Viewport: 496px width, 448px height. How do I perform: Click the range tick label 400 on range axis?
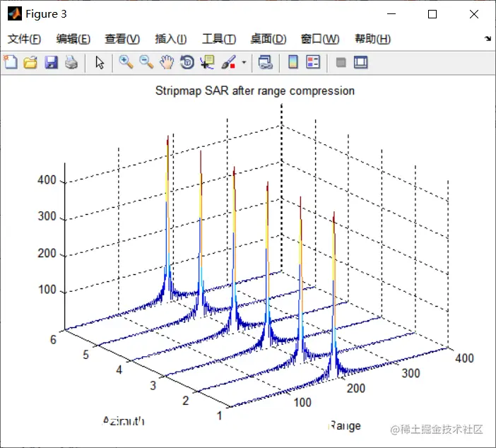(x=464, y=358)
